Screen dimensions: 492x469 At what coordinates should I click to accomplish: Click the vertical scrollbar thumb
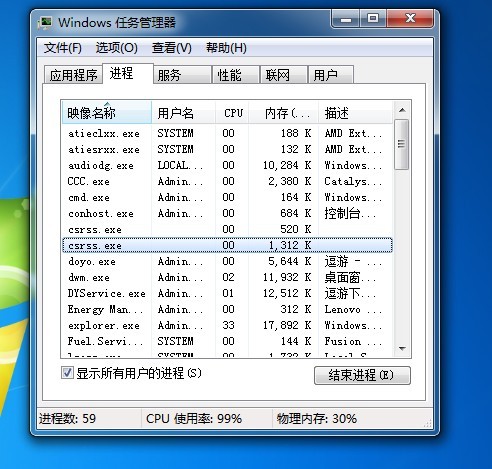pyautogui.click(x=401, y=145)
